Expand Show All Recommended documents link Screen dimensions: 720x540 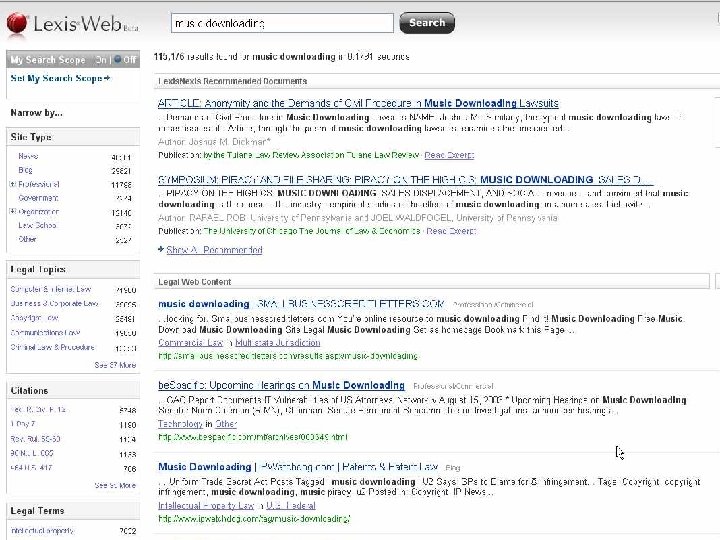click(x=214, y=250)
